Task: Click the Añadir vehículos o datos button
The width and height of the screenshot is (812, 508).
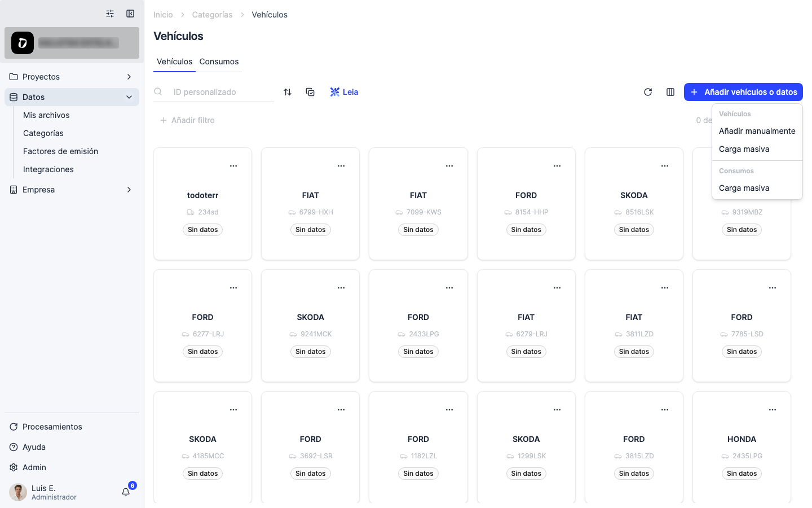Action: 743,92
